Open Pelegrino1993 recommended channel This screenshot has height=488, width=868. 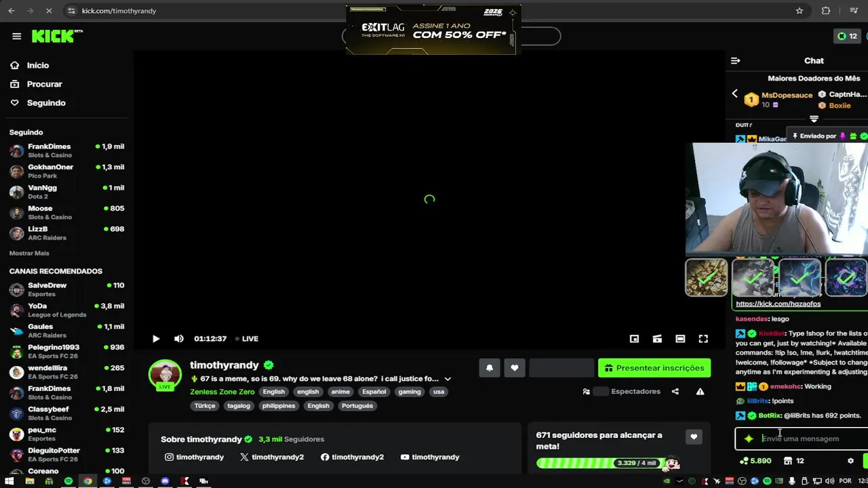[x=66, y=351]
